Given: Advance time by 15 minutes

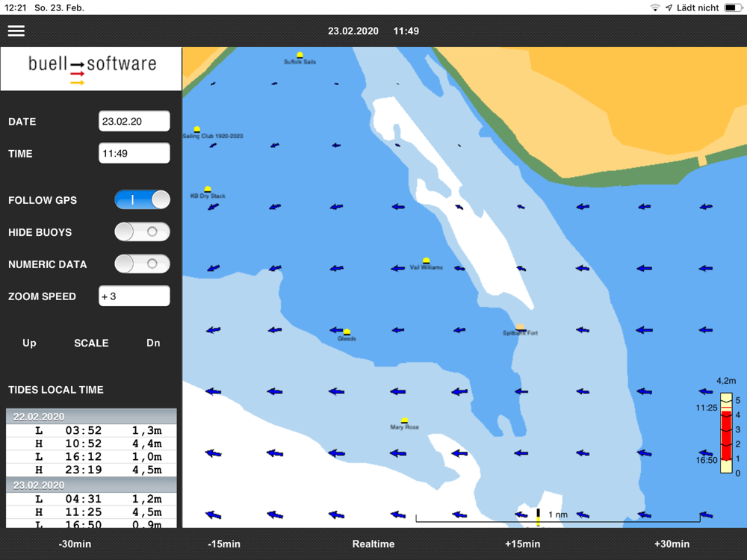Looking at the screenshot, I should click(x=523, y=544).
